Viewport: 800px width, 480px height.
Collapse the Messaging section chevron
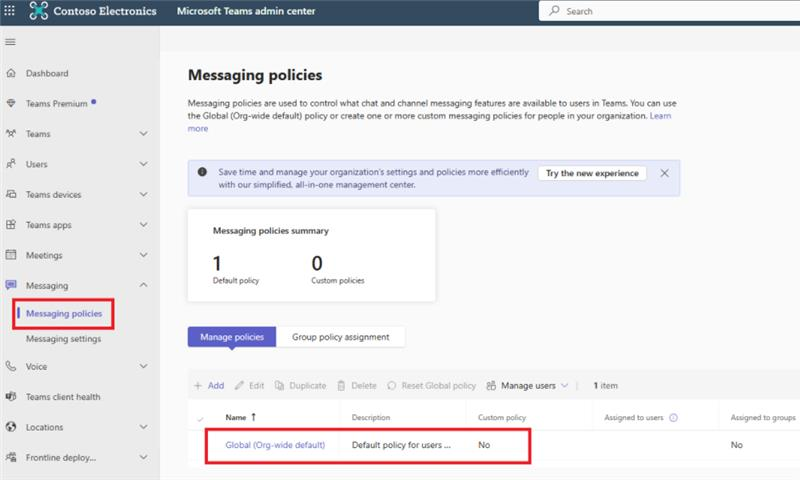point(144,285)
